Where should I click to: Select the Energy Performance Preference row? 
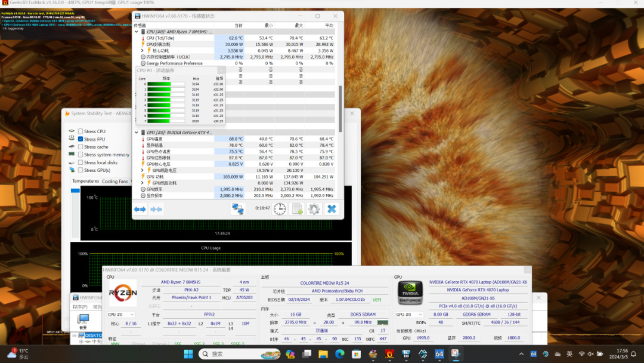tap(237, 63)
